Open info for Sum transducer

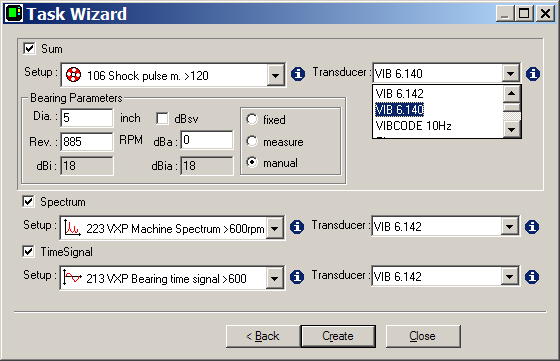coord(533,74)
